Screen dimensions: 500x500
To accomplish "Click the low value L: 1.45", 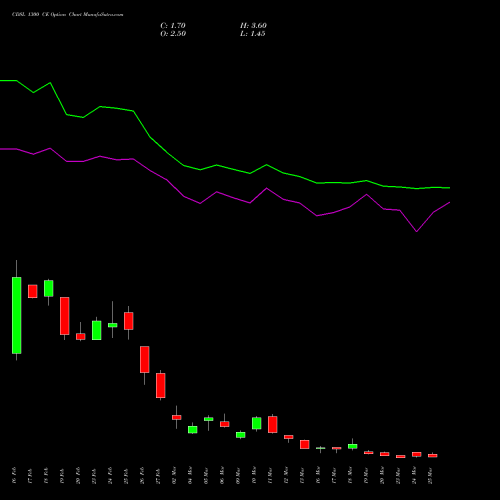I will (253, 34).
